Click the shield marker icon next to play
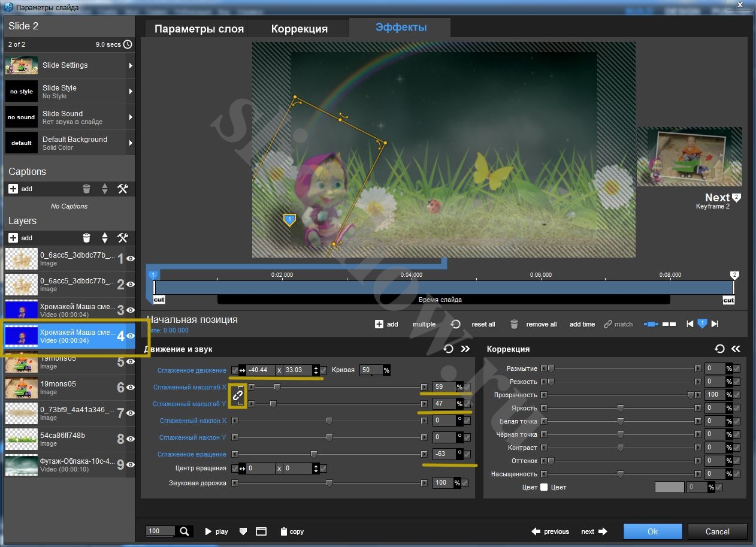Image resolution: width=756 pixels, height=547 pixels. [x=243, y=531]
